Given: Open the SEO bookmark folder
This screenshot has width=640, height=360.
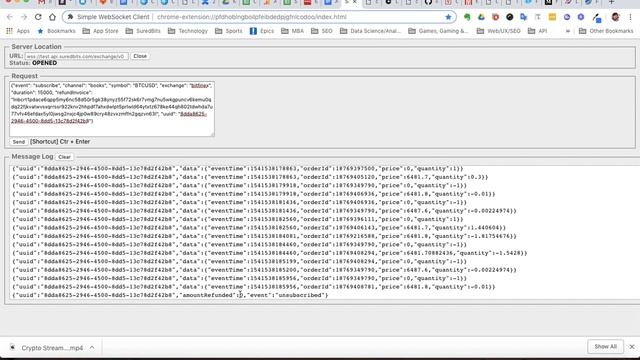Looking at the screenshot, I should 322,31.
